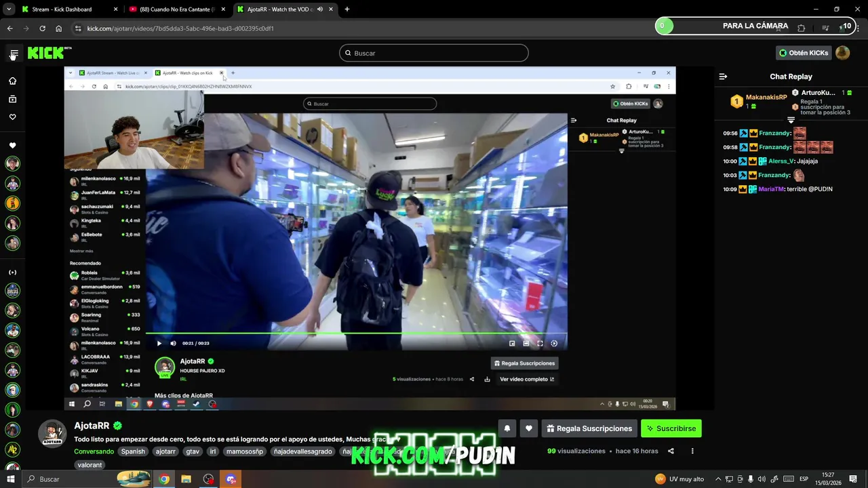This screenshot has width=868, height=488.
Task: Open AjotaRR channel avatar
Action: [52, 434]
